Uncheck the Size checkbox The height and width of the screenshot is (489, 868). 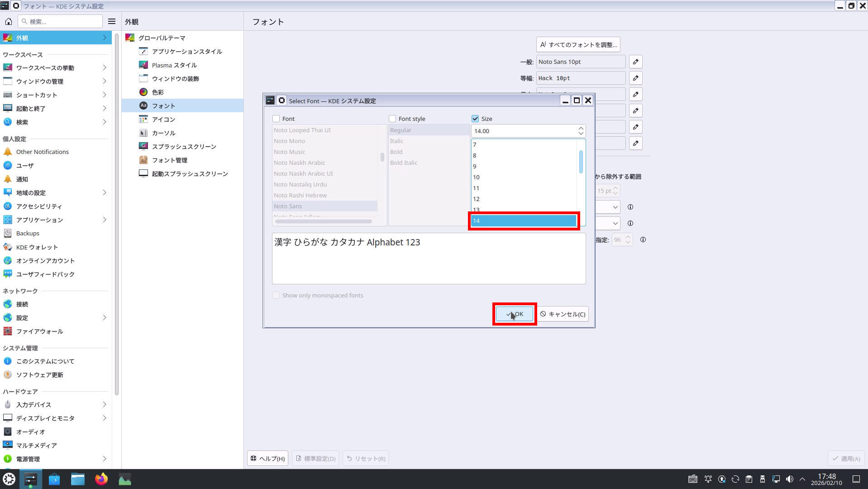click(475, 119)
